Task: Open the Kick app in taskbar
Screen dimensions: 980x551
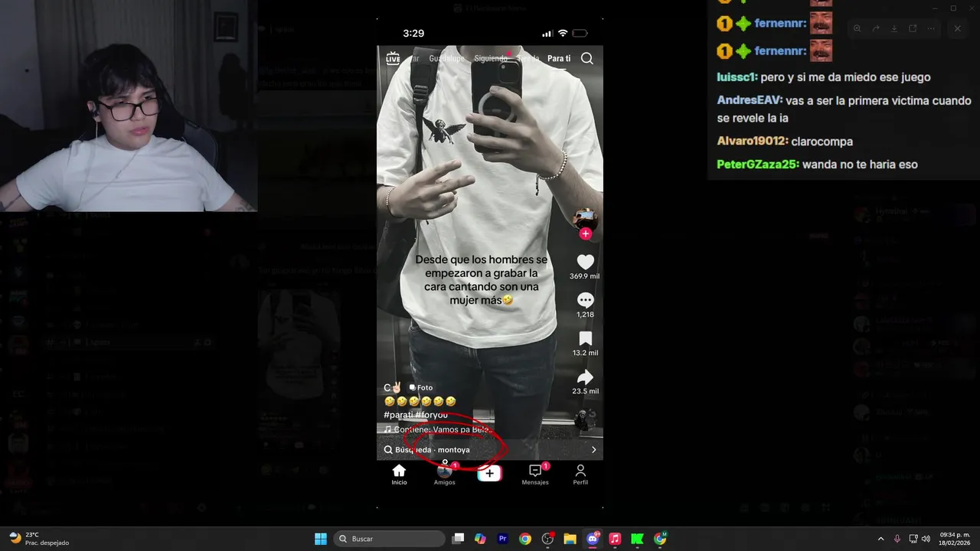Action: [x=637, y=539]
